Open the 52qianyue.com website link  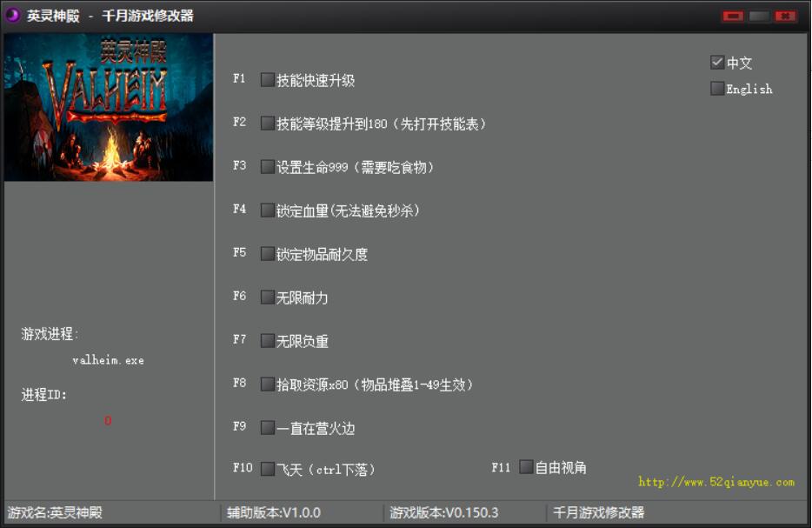tap(715, 482)
